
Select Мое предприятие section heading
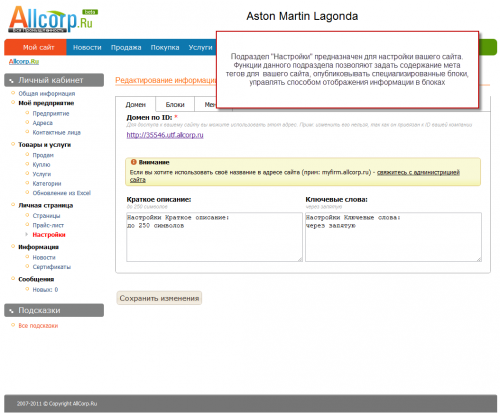pos(46,103)
